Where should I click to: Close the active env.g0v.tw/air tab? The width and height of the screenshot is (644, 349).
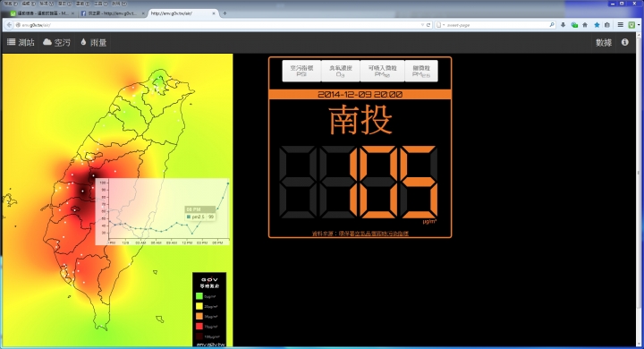(x=214, y=13)
